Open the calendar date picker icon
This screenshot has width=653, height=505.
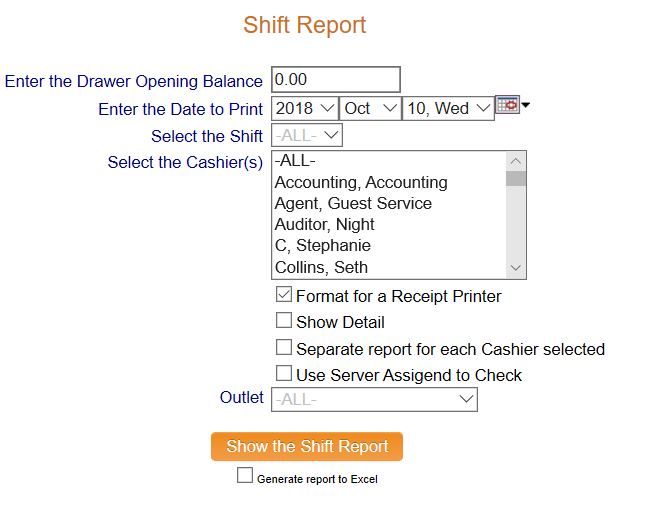[507, 105]
